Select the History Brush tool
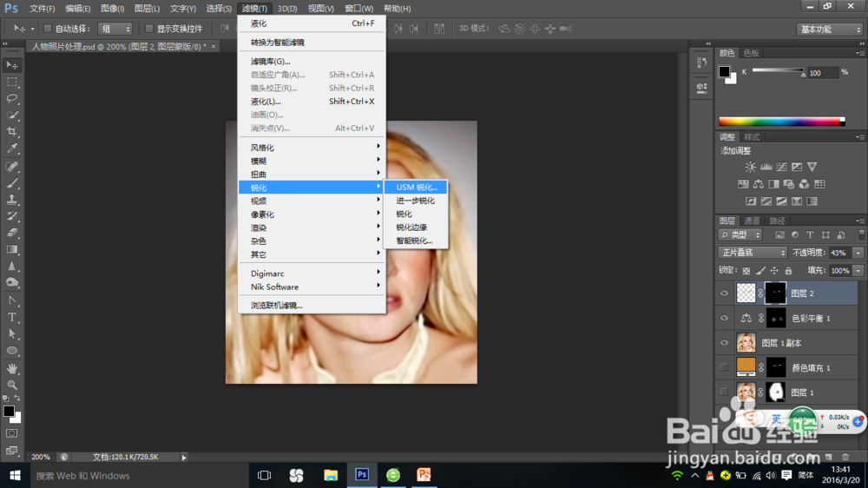 [x=12, y=216]
